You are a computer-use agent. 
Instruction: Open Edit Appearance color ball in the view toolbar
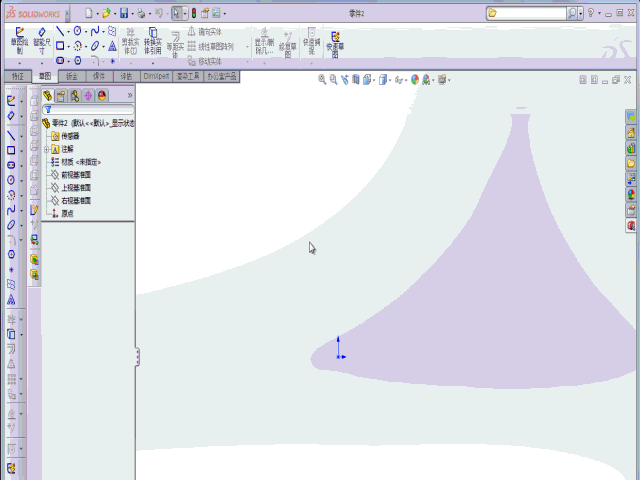coord(415,80)
